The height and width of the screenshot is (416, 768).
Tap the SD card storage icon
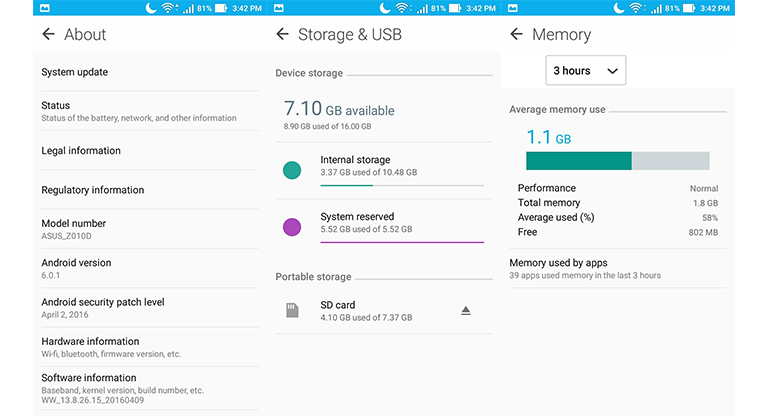click(292, 310)
